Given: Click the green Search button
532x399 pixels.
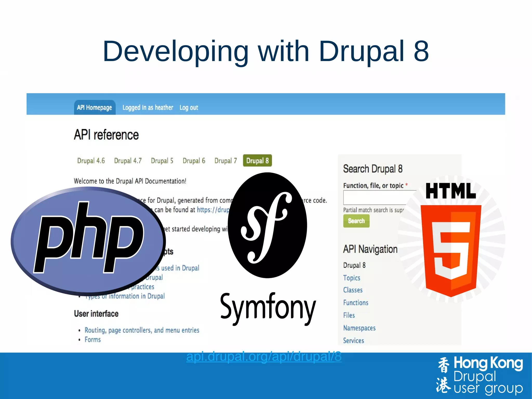Looking at the screenshot, I should [356, 221].
